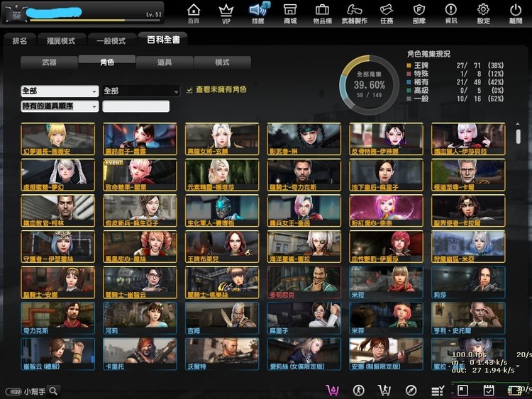The width and height of the screenshot is (532, 399).
Task: Select the EVENT character card 致命糖果
Action: [x=140, y=175]
